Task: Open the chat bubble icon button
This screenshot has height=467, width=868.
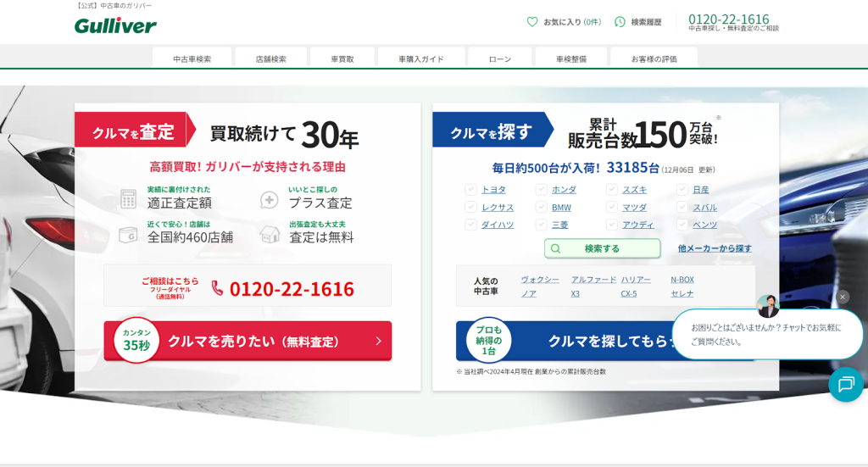Action: [x=845, y=385]
